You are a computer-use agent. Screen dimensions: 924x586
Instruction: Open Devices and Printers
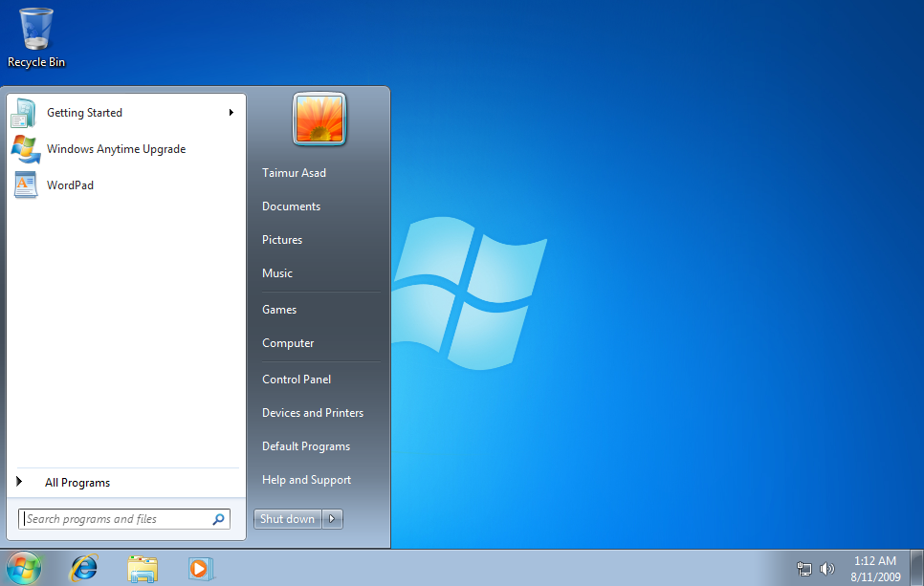pos(313,412)
